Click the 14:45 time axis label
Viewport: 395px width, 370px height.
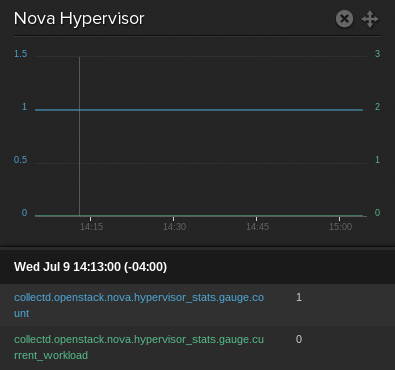pyautogui.click(x=257, y=227)
